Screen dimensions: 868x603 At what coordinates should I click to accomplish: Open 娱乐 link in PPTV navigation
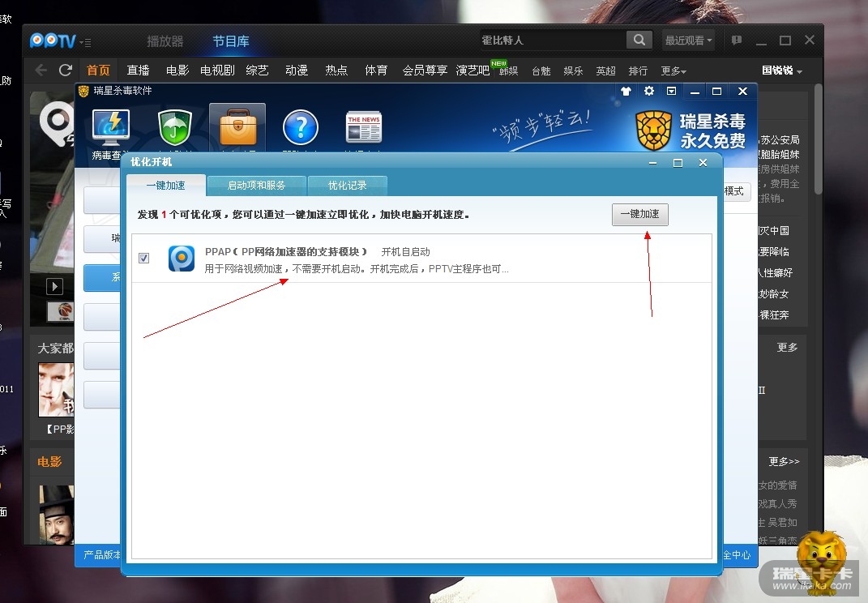click(x=574, y=71)
